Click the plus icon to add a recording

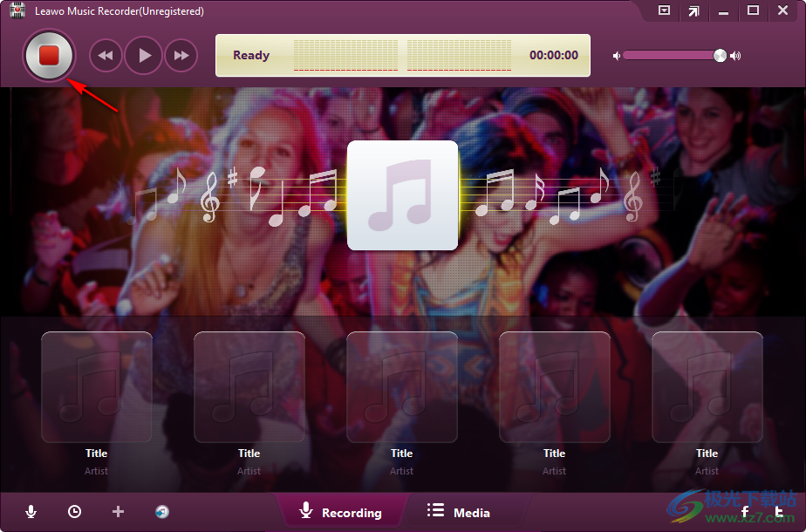[118, 512]
